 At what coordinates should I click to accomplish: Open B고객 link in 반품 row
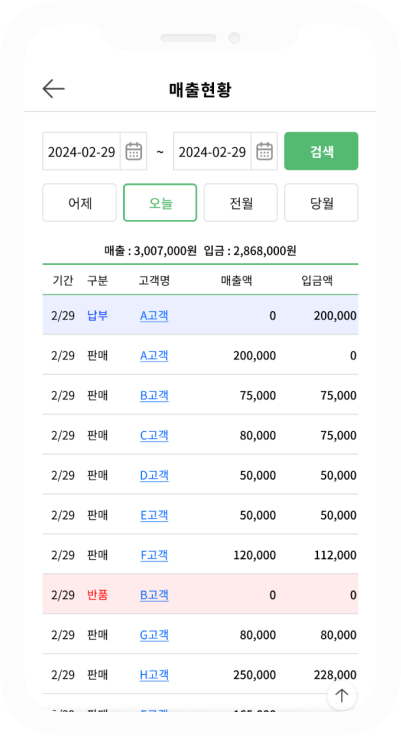tap(154, 595)
